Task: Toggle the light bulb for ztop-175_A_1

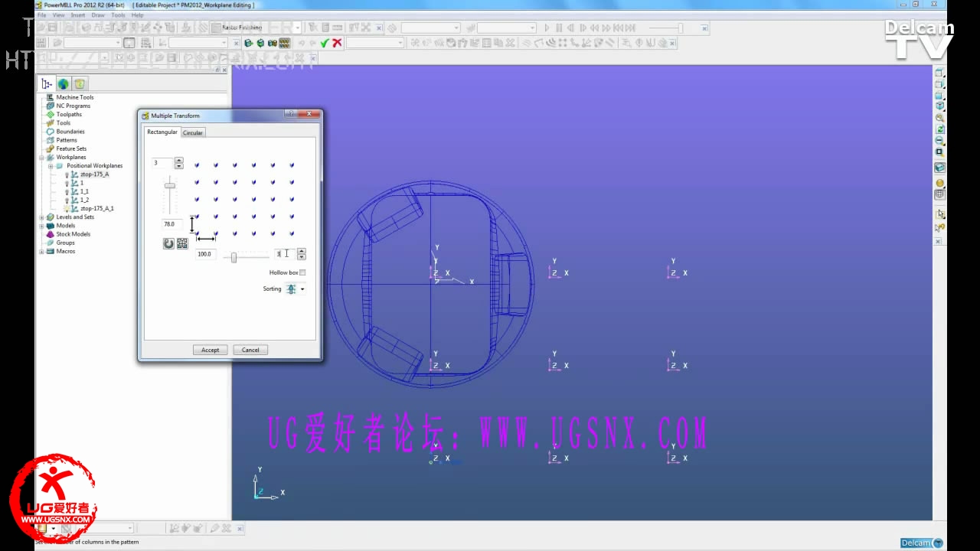Action: click(x=67, y=208)
